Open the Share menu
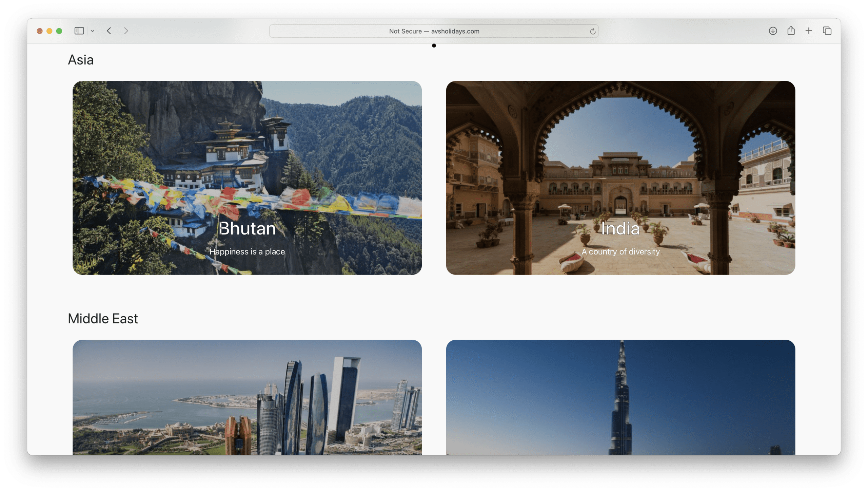 [x=791, y=31]
